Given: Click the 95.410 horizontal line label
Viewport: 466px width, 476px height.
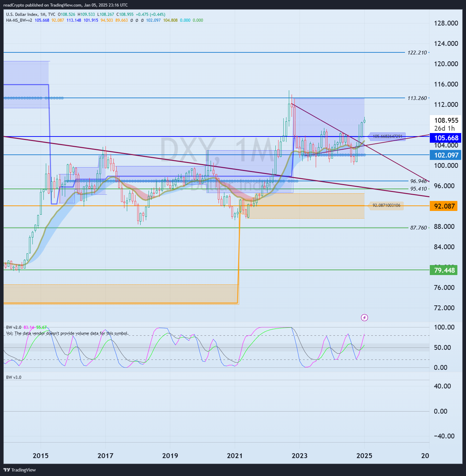Looking at the screenshot, I should tap(418, 189).
